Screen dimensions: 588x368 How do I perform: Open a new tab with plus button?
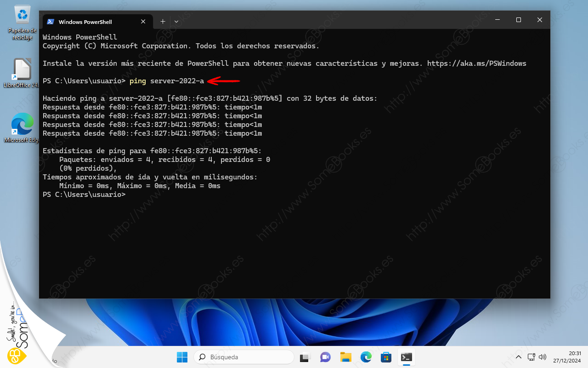[x=162, y=22]
